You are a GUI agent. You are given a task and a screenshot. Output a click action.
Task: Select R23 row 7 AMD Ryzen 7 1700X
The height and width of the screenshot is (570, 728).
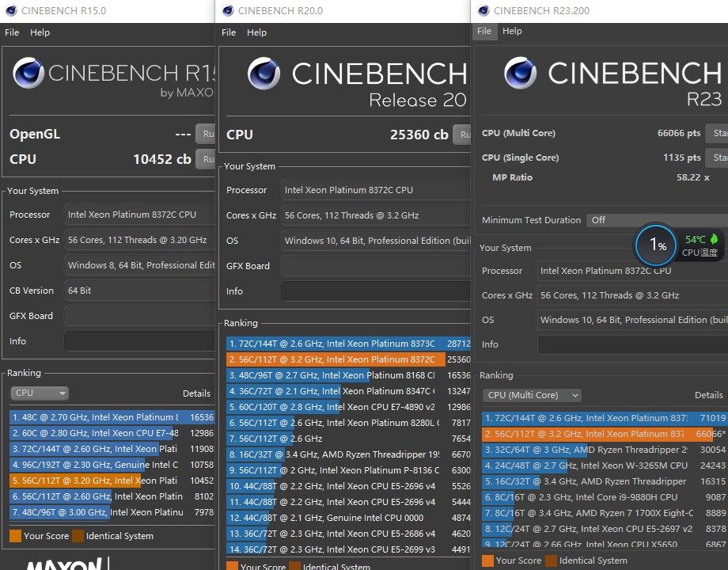tap(605, 513)
